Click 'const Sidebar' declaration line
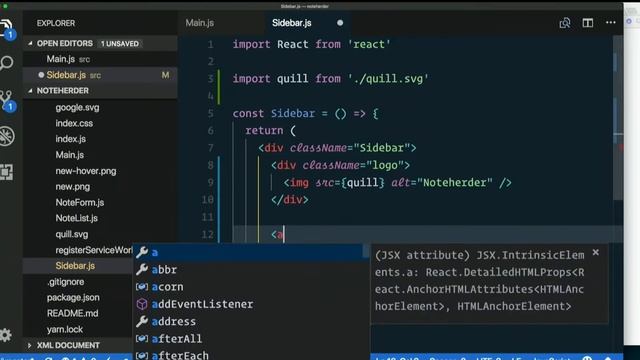Screen dimensions: 640x360 305,113
